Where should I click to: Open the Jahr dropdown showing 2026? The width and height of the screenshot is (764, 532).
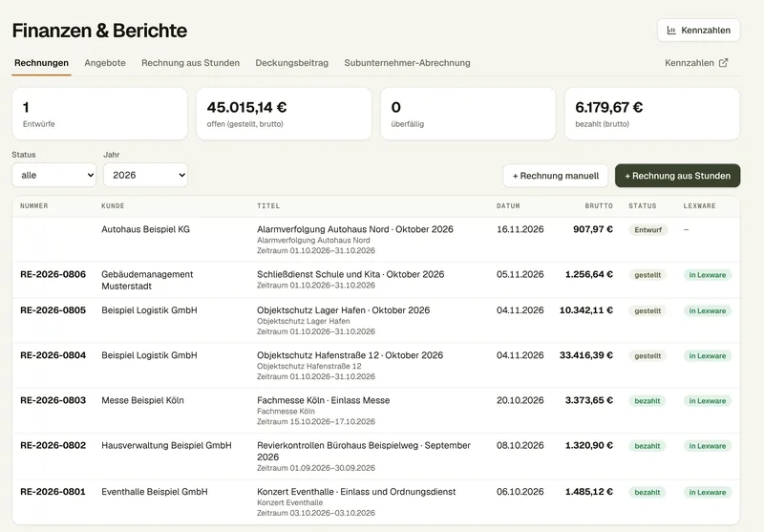(x=145, y=175)
